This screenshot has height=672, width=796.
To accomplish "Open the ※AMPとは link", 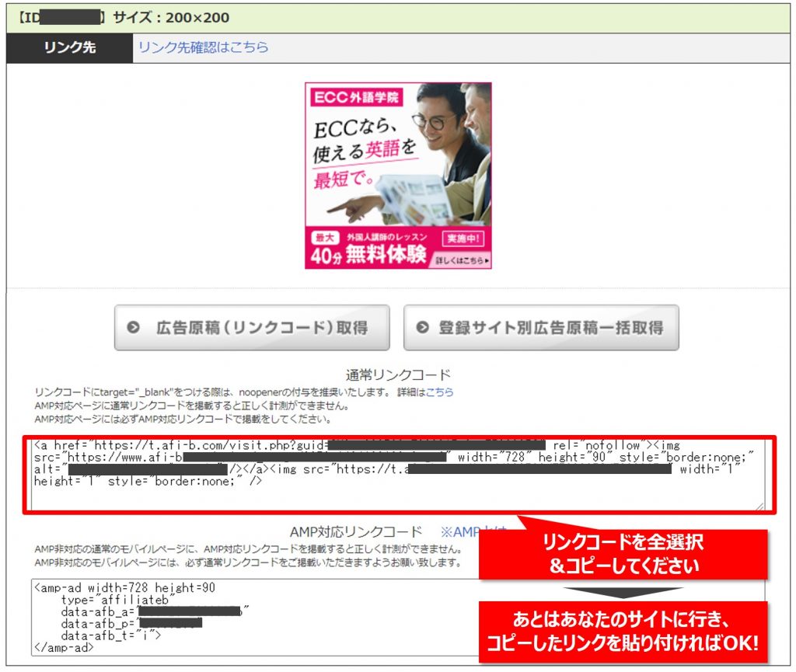I will 474,531.
